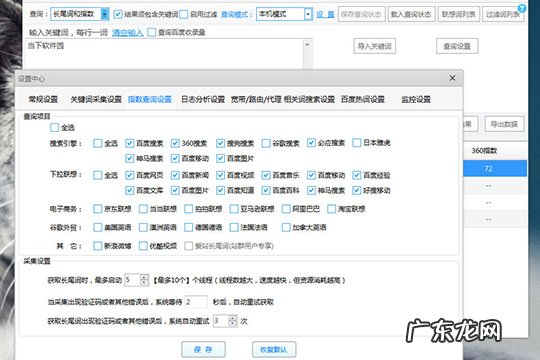Enable the 启用过滤 checkbox
The height and width of the screenshot is (360, 540).
point(184,14)
